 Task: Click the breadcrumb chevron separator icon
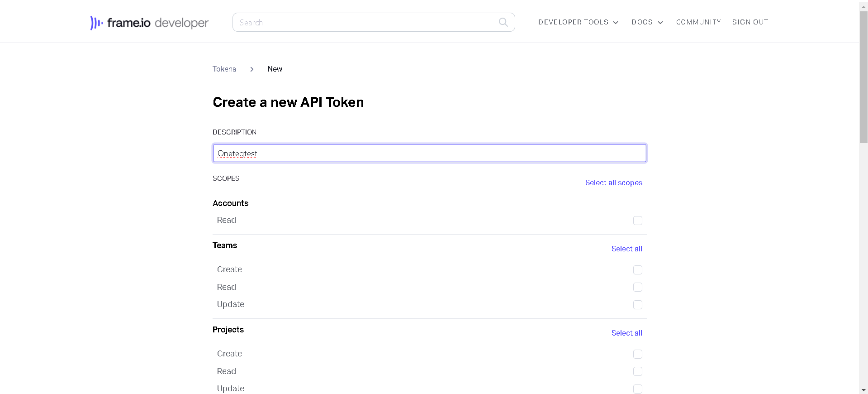(x=252, y=69)
